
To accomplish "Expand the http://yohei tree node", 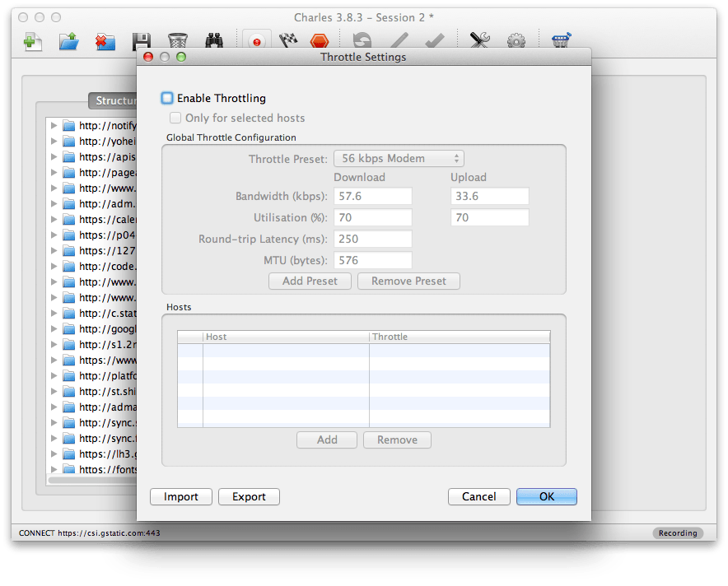I will 54,141.
